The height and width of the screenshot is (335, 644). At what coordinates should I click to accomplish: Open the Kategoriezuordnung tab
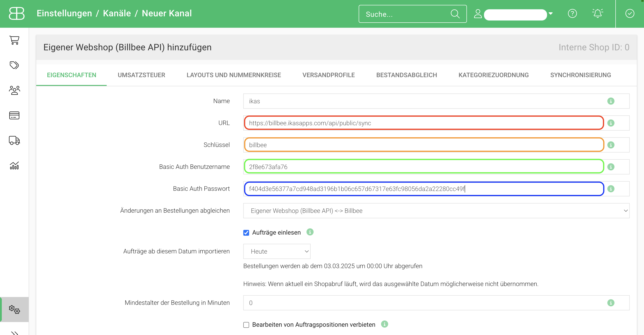tap(494, 75)
